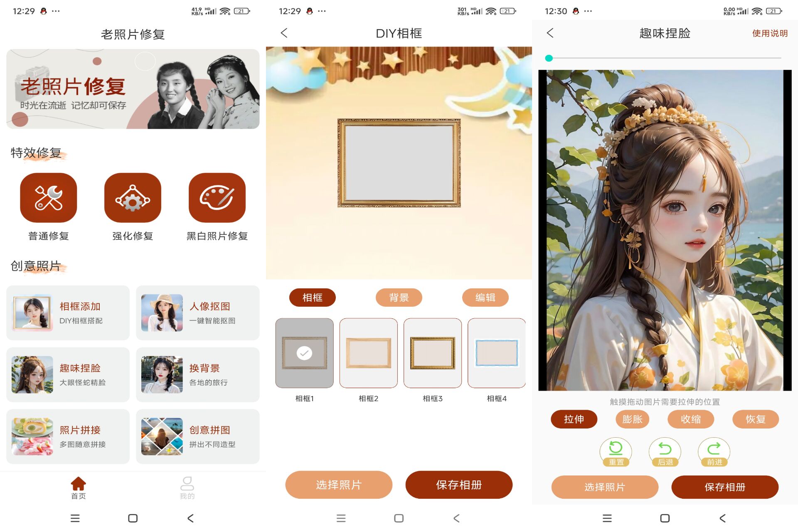Click 保存相册 button in DIY相框
This screenshot has width=798, height=532.
[x=460, y=484]
